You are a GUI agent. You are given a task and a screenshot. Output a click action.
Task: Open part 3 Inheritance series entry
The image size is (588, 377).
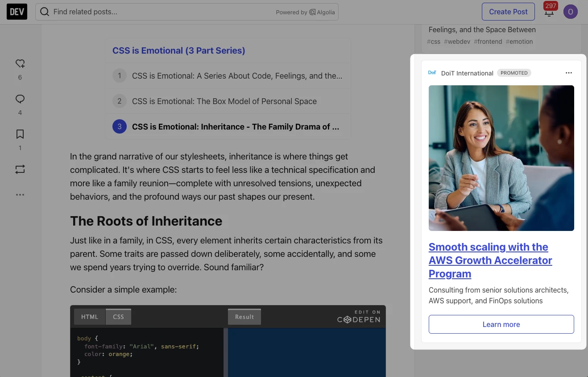pyautogui.click(x=228, y=127)
